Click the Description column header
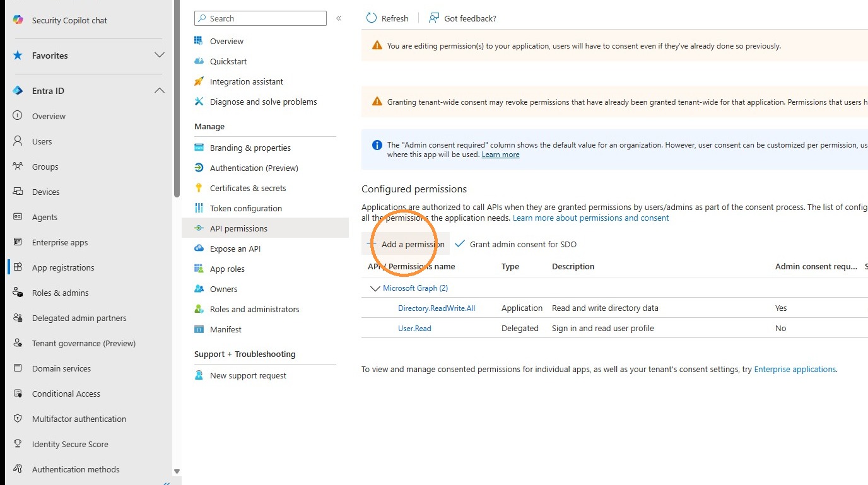 (x=573, y=267)
